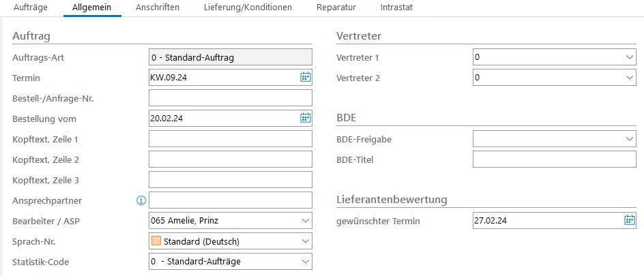644x276 pixels.
Task: Open the Statistik-Code dropdown
Action: coord(306,262)
